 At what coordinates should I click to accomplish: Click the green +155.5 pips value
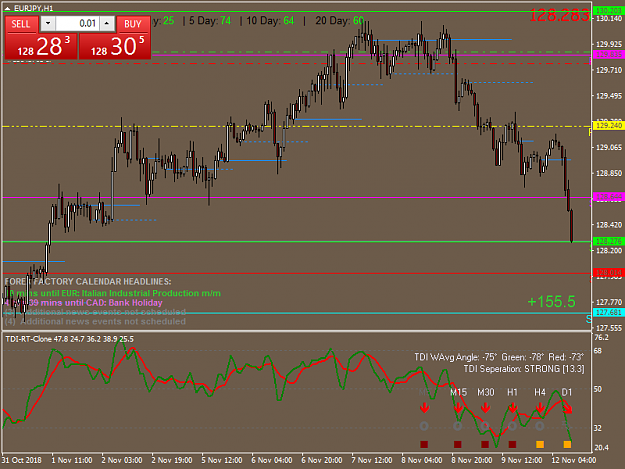(x=552, y=302)
